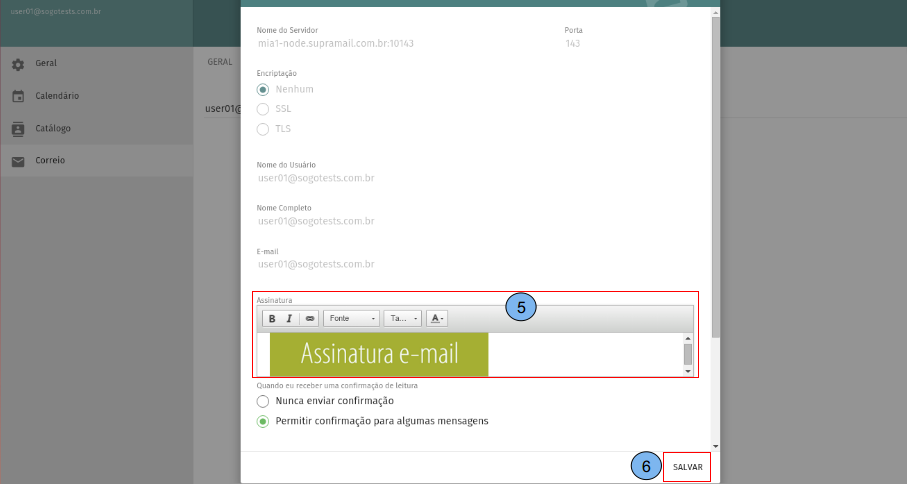Screen dimensions: 908x484
Task: Toggle bold in signature editor
Action: (271, 318)
